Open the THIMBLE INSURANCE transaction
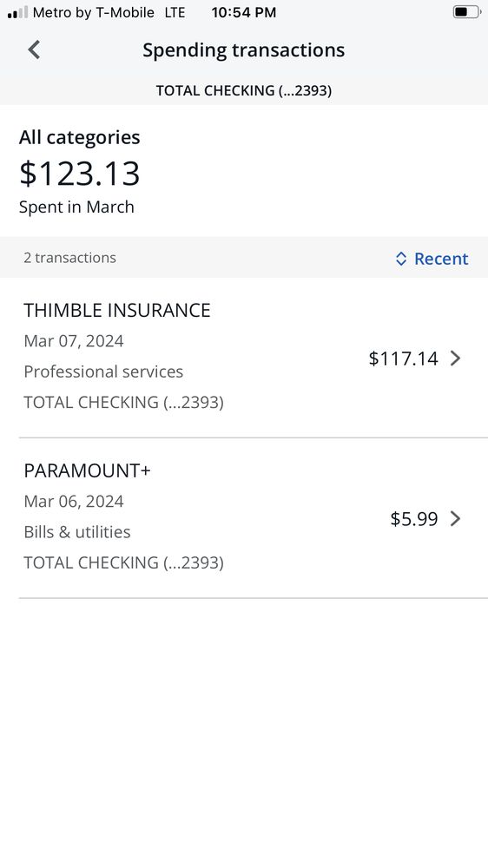This screenshot has width=488, height=868. coord(244,357)
